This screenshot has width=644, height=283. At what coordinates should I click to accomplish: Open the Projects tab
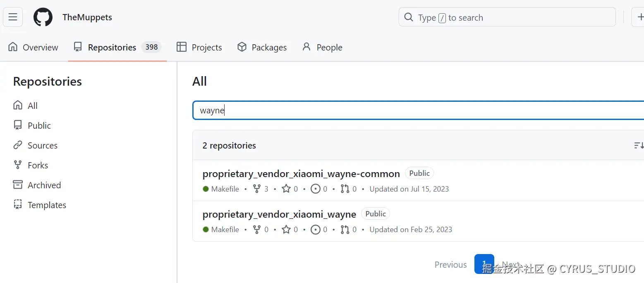tap(199, 47)
